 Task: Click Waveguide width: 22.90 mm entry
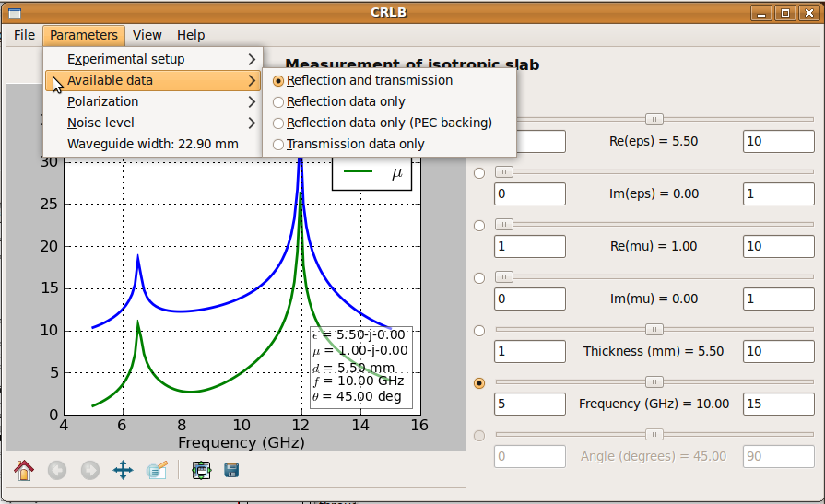[152, 144]
